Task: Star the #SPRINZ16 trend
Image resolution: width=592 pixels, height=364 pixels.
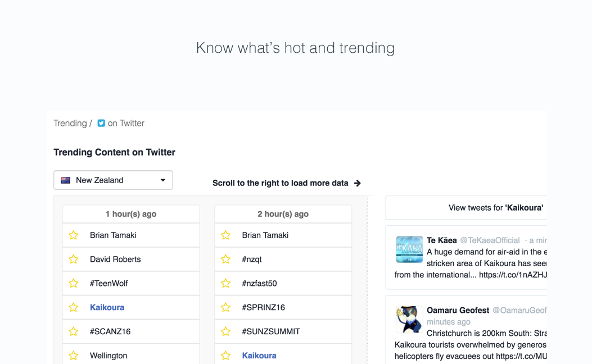Action: pos(225,307)
